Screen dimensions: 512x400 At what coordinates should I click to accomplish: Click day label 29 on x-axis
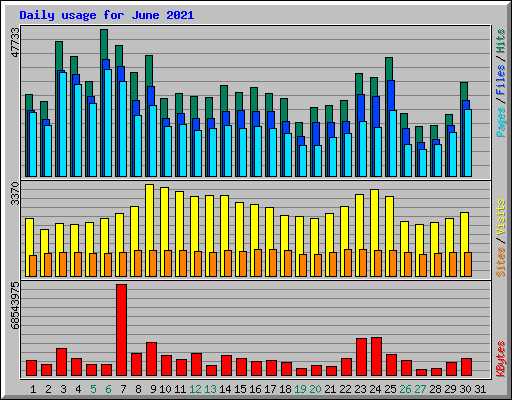tap(450, 389)
